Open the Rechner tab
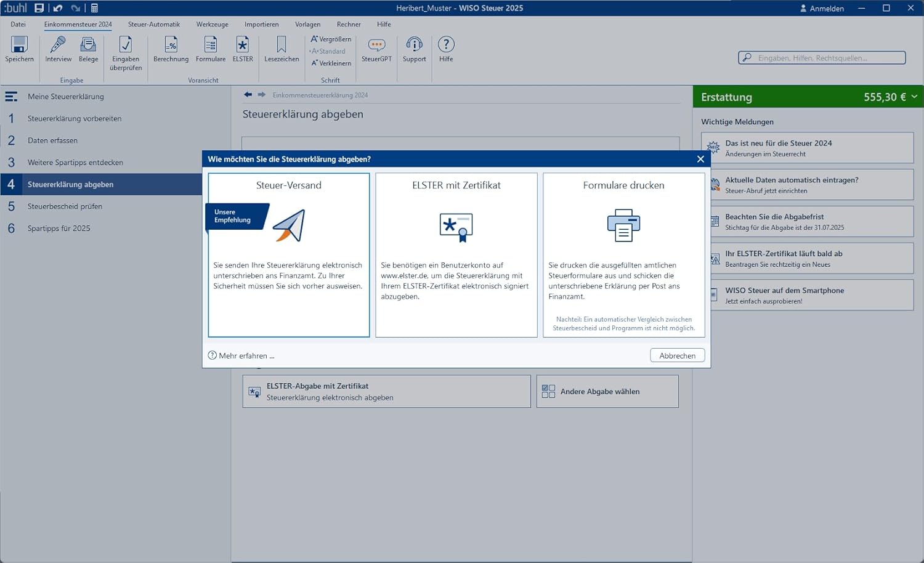 point(349,25)
